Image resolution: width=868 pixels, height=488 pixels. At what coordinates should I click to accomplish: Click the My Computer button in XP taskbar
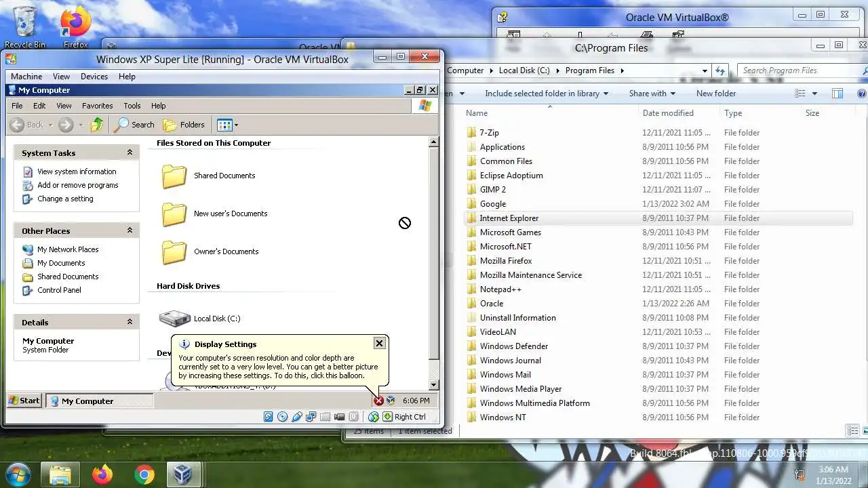coord(100,401)
